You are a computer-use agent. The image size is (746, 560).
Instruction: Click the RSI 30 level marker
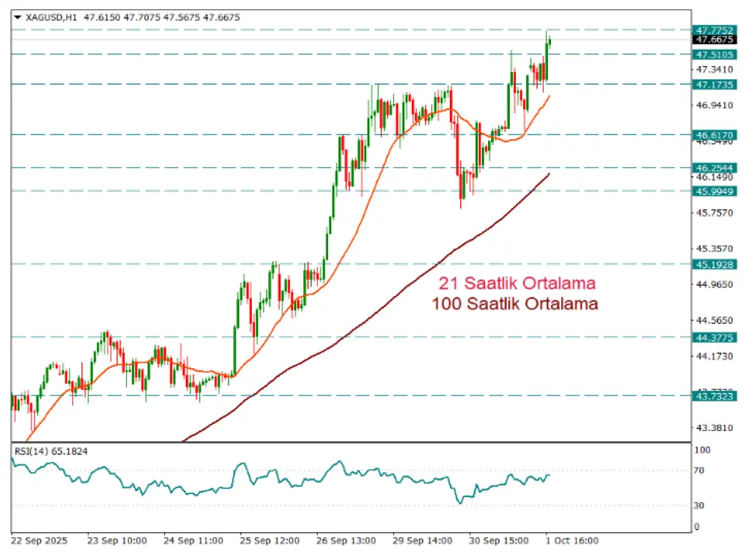pyautogui.click(x=700, y=506)
